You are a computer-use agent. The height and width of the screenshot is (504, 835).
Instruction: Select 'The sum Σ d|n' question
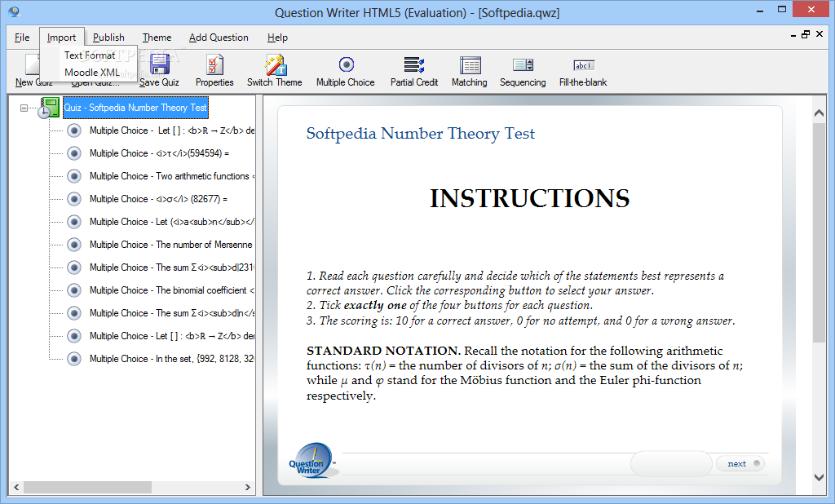tap(172, 313)
